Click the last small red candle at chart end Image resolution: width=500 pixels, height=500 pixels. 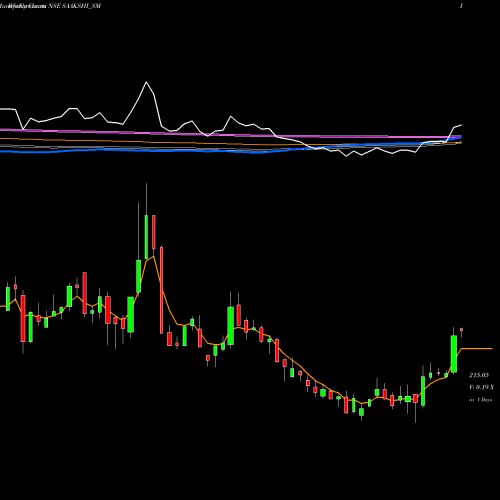tap(462, 331)
